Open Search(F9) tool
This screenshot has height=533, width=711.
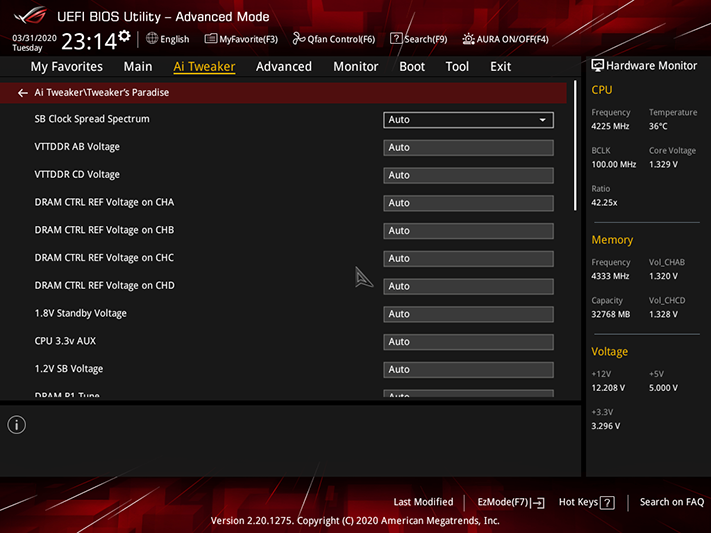[x=419, y=39]
